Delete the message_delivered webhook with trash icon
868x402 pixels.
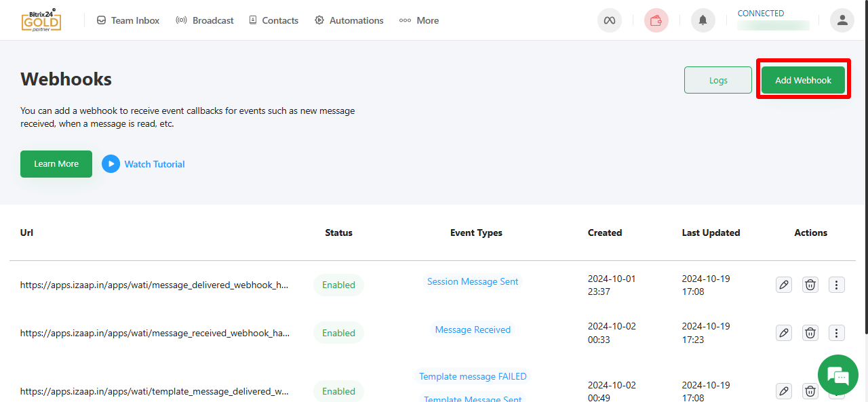tap(810, 285)
